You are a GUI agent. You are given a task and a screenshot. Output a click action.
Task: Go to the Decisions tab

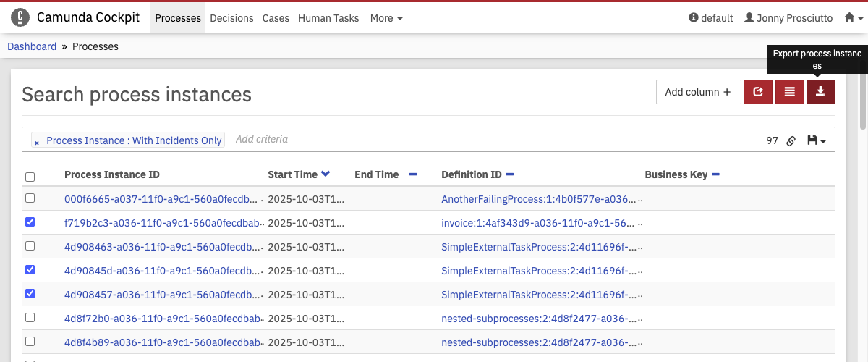coord(232,18)
